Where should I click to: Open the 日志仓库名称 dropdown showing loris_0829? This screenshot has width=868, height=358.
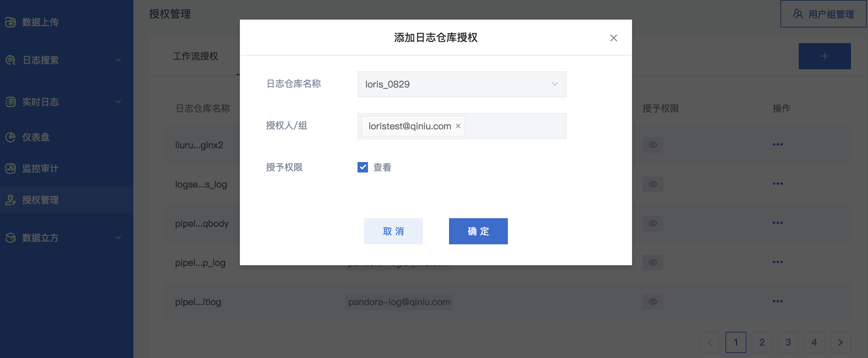click(x=462, y=84)
